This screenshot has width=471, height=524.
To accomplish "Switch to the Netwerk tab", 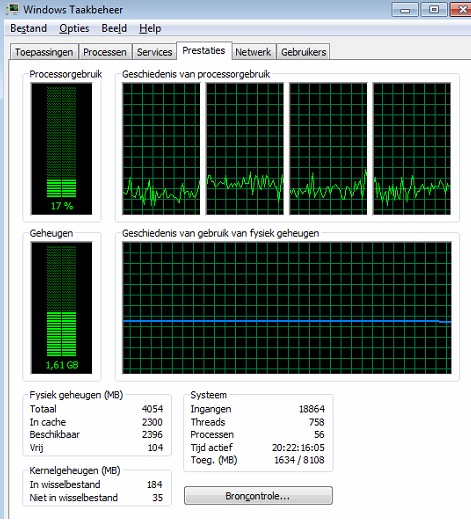I will (x=253, y=52).
